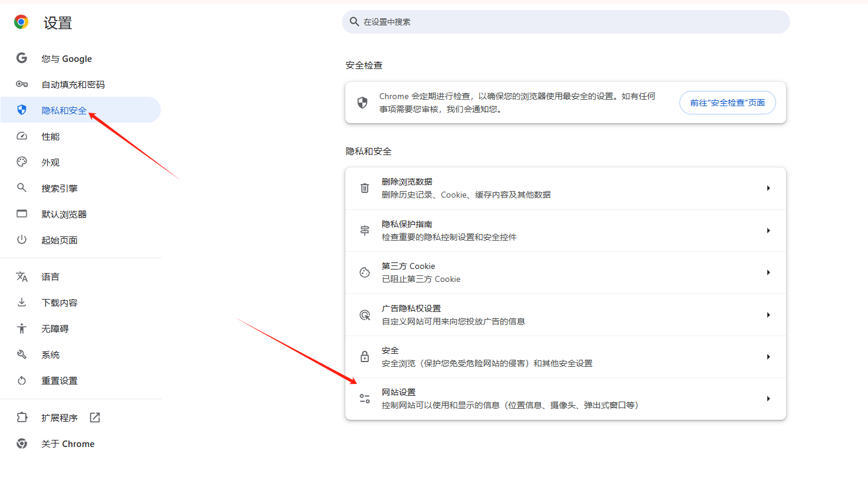Expand 隐私保护指南 with its right arrow
Screen dimensions: 868x493
pos(768,231)
